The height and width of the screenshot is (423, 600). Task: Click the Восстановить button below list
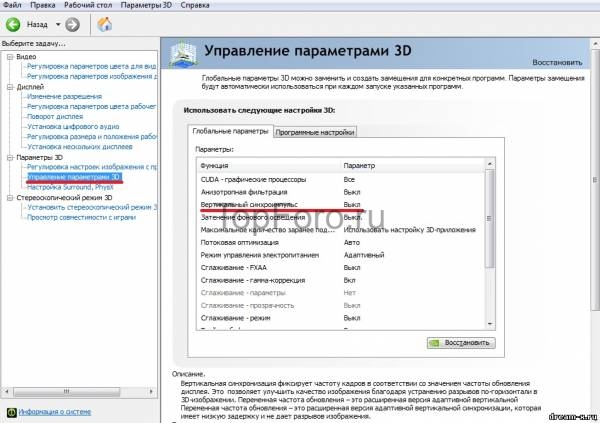pyautogui.click(x=461, y=343)
